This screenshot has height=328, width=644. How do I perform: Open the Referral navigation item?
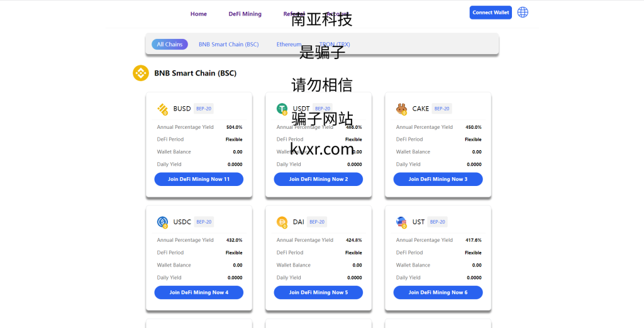pyautogui.click(x=294, y=14)
